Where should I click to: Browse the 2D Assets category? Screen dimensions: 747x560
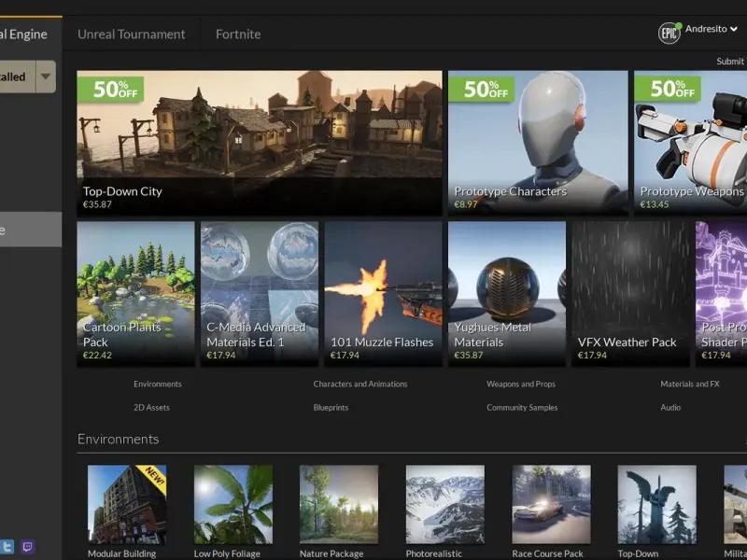pyautogui.click(x=151, y=408)
